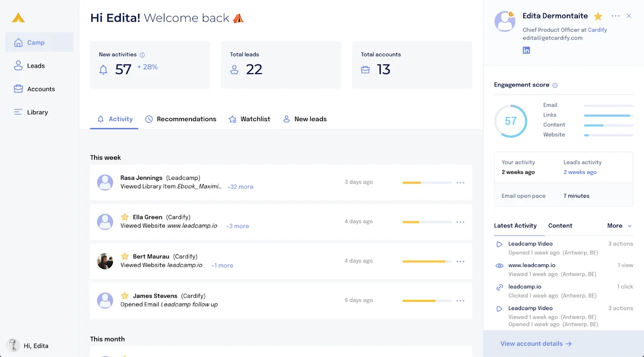Open the three-dot menu in profile panel header
Screen dimensions: 644x357
tap(616, 16)
